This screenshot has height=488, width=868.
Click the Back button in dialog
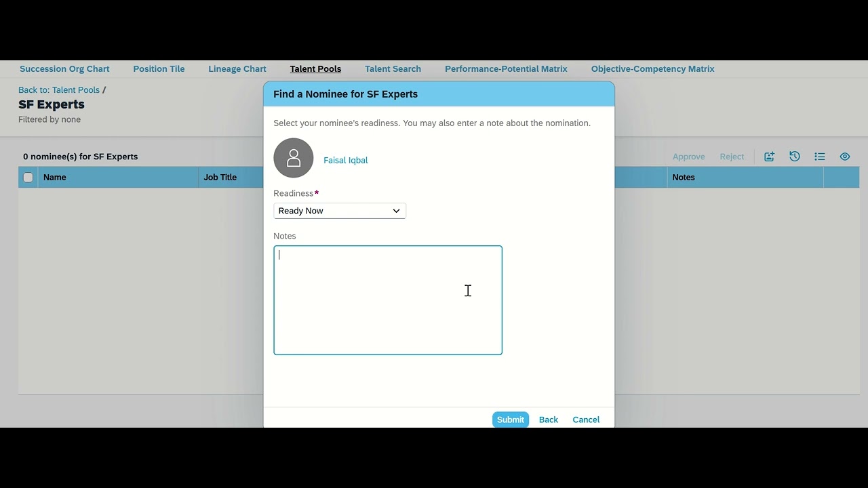(549, 420)
